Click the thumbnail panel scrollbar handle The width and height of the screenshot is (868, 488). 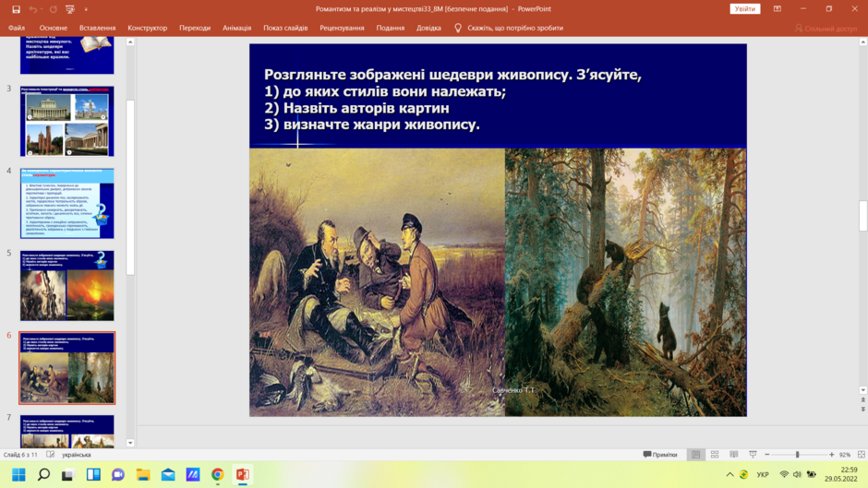[130, 187]
